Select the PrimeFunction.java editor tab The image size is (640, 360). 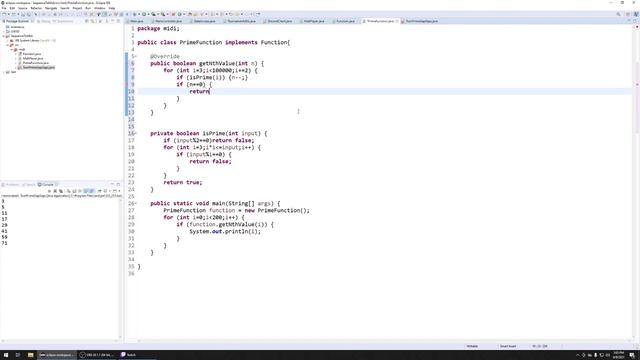379,21
